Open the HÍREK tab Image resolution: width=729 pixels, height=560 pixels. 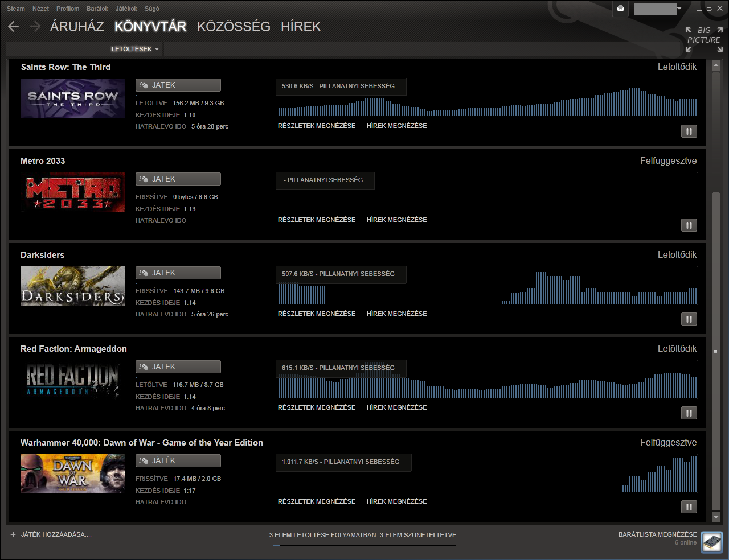point(301,27)
